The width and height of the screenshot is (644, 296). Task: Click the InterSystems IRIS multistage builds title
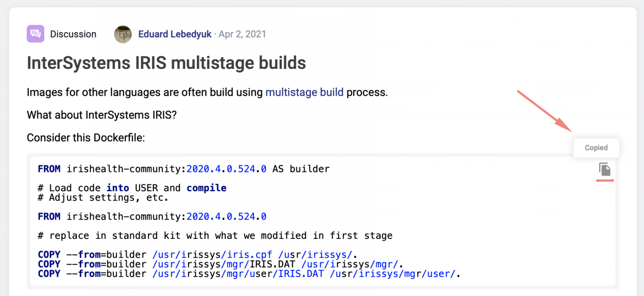click(x=166, y=63)
